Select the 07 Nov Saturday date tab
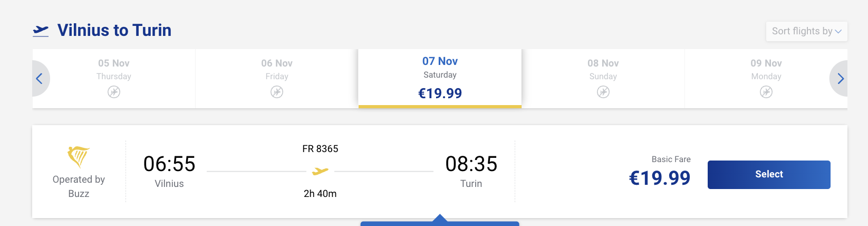The width and height of the screenshot is (868, 226). click(440, 79)
